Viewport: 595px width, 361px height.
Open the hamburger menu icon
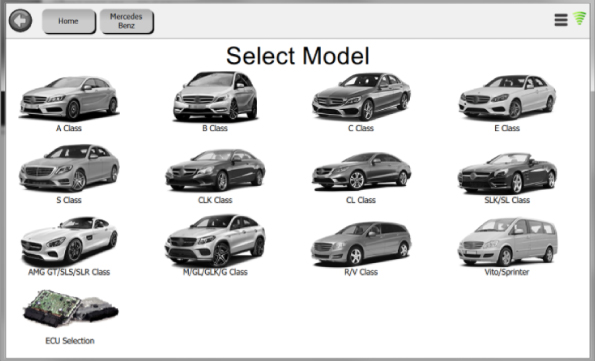click(x=561, y=20)
